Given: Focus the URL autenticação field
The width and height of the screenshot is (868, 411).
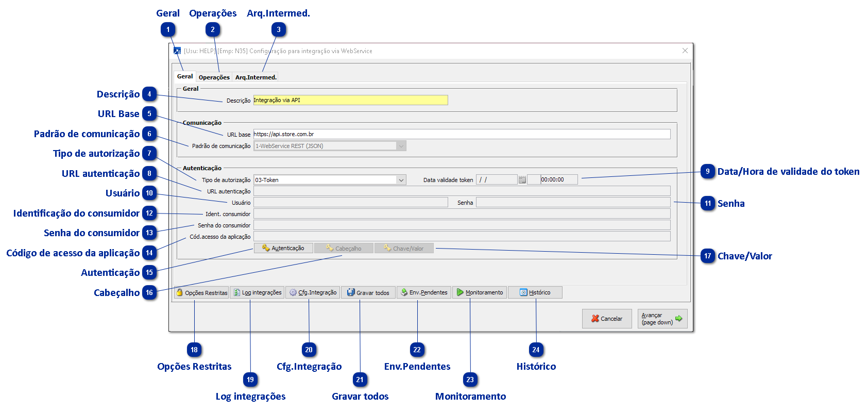Looking at the screenshot, I should click(x=462, y=191).
